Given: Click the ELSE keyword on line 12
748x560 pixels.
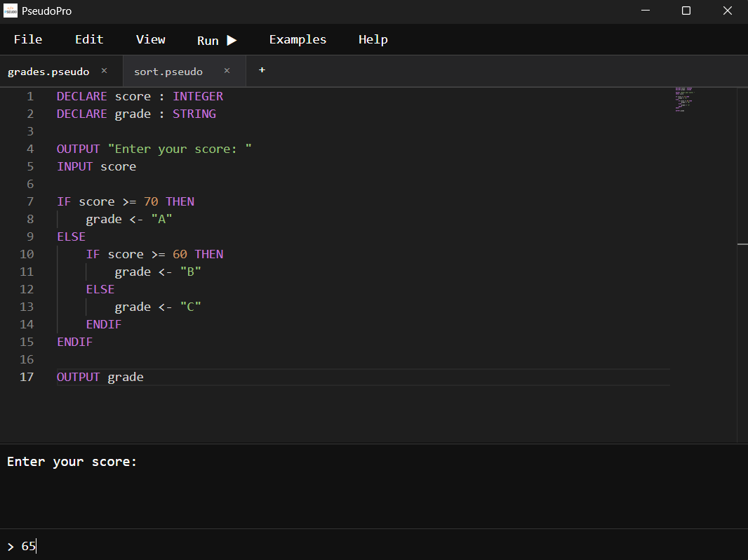Looking at the screenshot, I should 100,290.
